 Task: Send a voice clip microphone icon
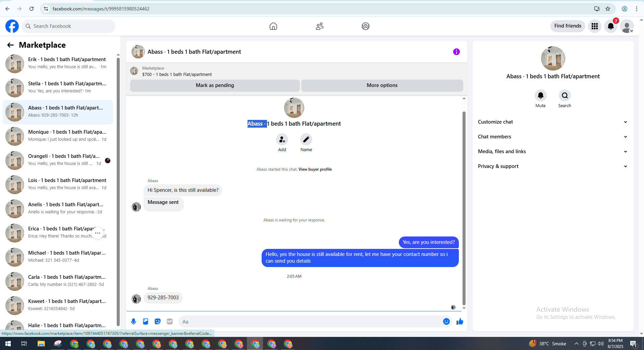133,321
